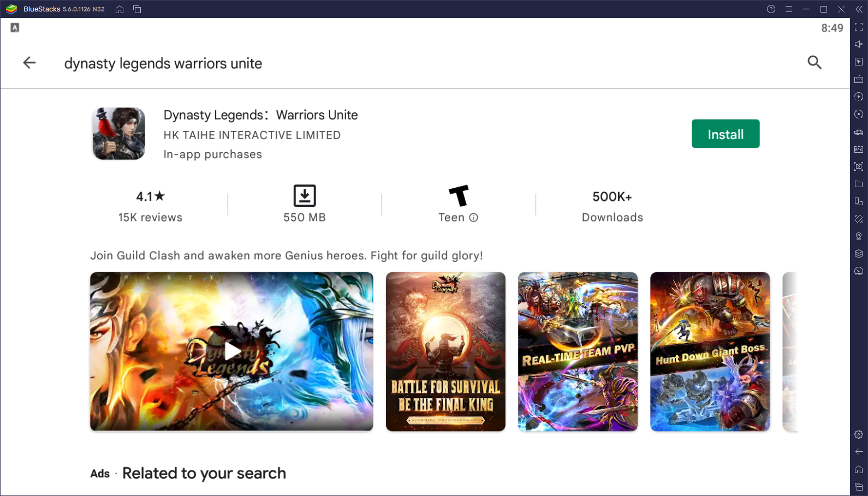Click the 550 MB size label
This screenshot has width=868, height=496.
point(305,218)
